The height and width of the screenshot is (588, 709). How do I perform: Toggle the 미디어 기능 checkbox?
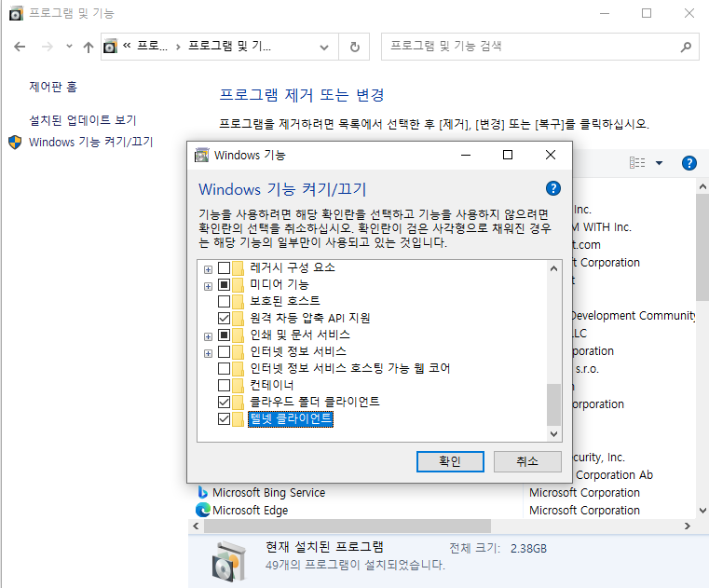pyautogui.click(x=224, y=284)
